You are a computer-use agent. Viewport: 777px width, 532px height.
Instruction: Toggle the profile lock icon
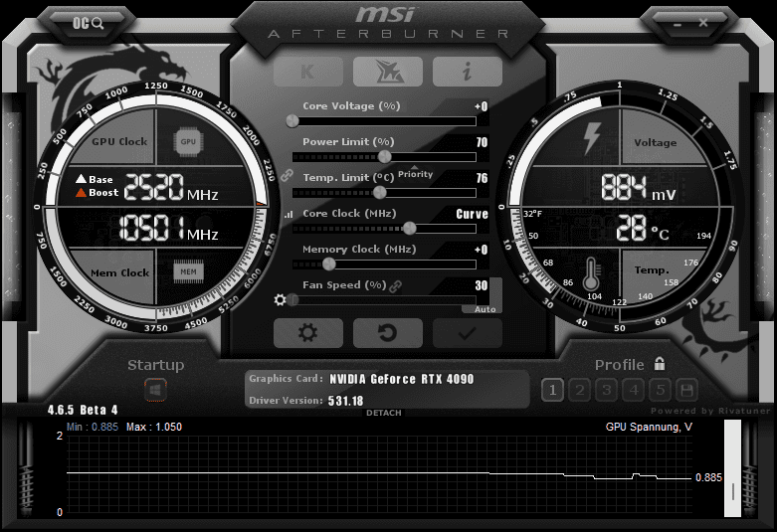(660, 364)
